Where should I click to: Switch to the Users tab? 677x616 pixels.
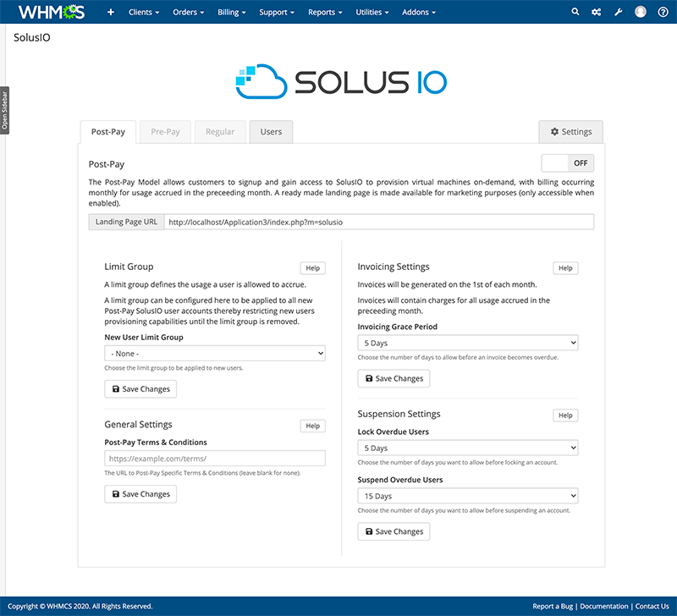point(271,132)
